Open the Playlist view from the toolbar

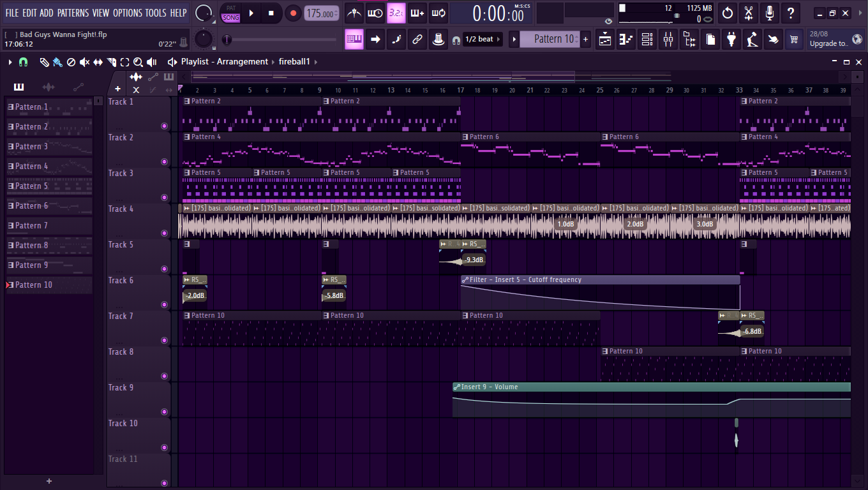click(606, 40)
